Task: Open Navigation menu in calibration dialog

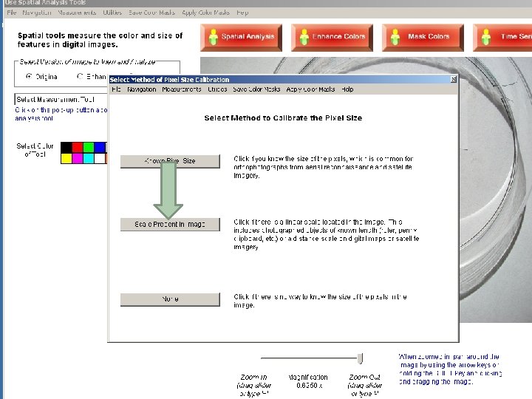Action: click(141, 89)
